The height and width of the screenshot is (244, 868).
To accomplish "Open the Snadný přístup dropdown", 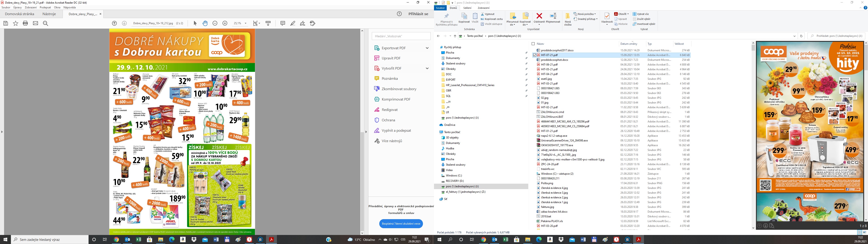I will click(x=586, y=19).
